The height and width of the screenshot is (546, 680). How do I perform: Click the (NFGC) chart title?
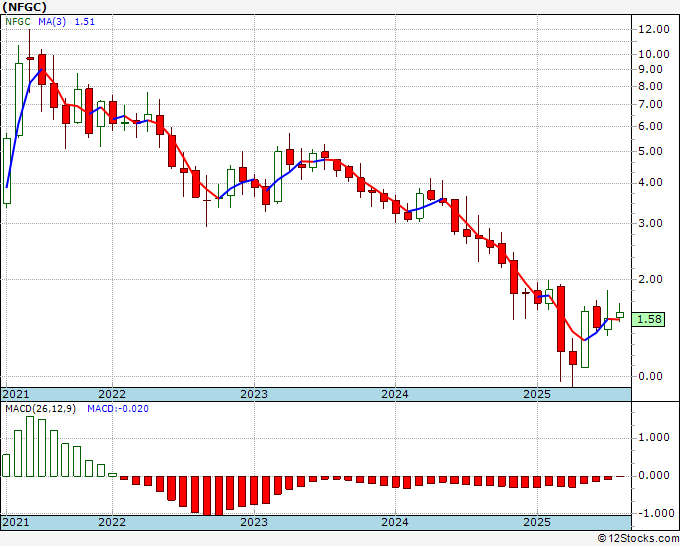point(24,7)
